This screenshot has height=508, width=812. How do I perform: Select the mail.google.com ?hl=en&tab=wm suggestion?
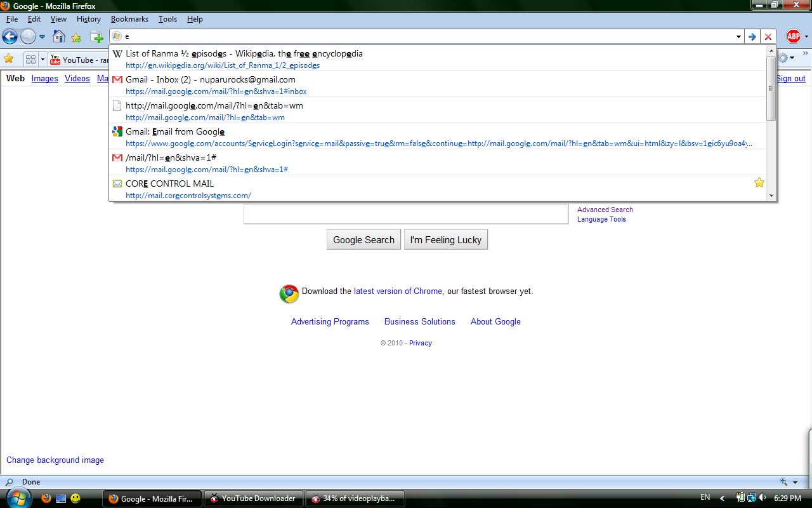tap(438, 110)
